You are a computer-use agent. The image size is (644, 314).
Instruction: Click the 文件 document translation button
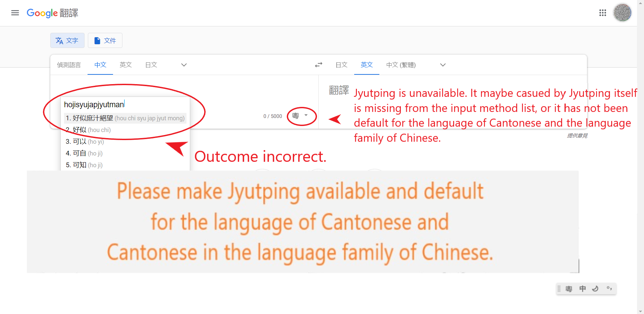[x=105, y=40]
